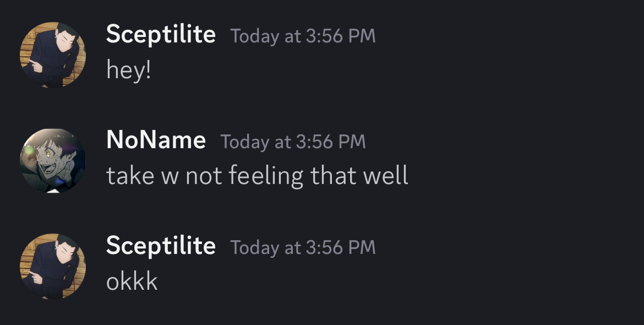
Task: Click the word "take" in NoName's message
Action: (x=130, y=176)
